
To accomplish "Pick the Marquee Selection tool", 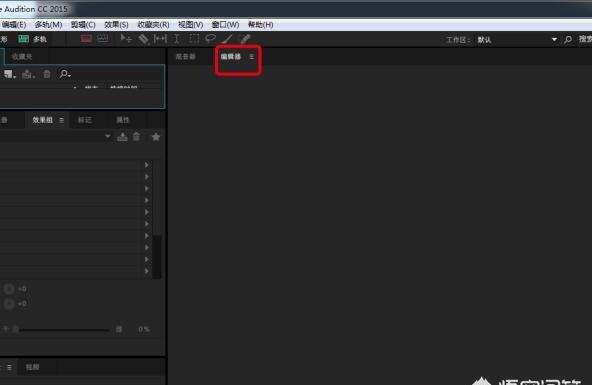I will click(194, 39).
